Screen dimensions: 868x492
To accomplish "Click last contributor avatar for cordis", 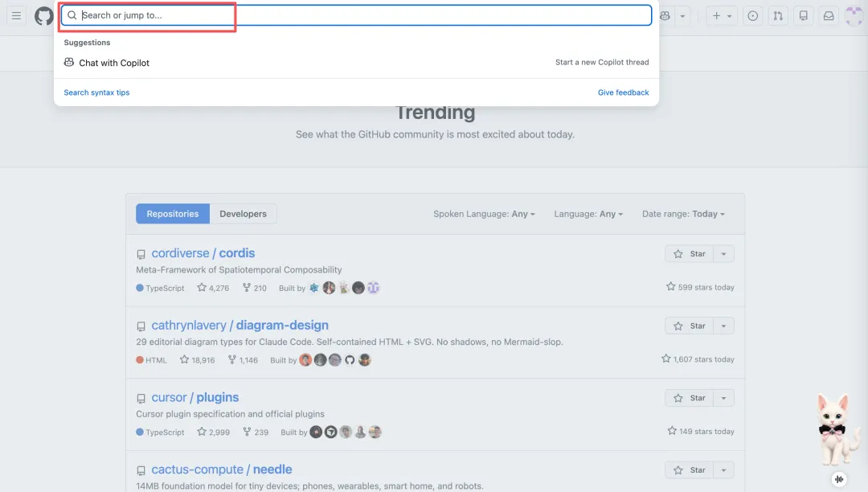I will pyautogui.click(x=373, y=288).
